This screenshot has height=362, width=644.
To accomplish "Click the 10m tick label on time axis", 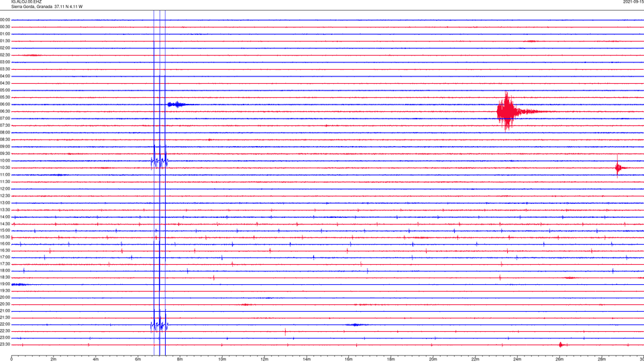I will point(222,359).
